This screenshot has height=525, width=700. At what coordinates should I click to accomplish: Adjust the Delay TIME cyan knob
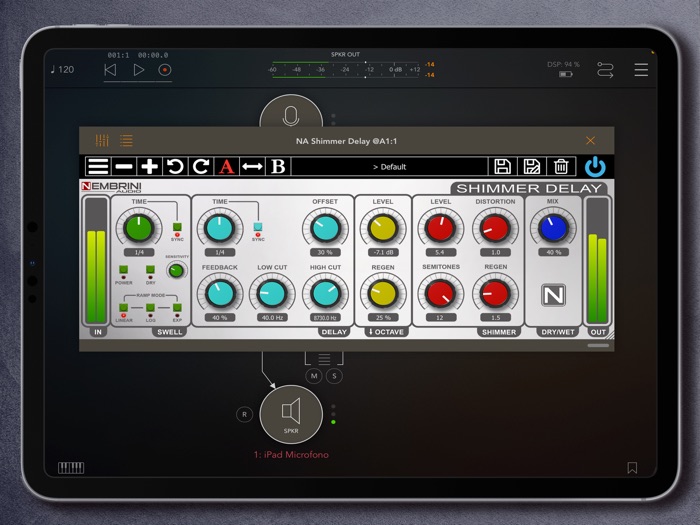coord(220,228)
